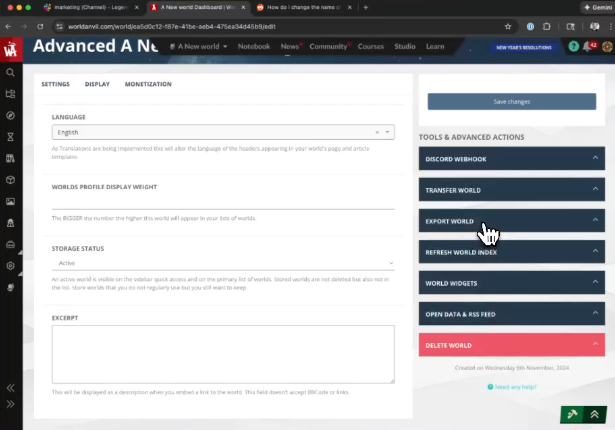Image resolution: width=615 pixels, height=430 pixels.
Task: Open the notifications bell icon
Action: [587, 47]
